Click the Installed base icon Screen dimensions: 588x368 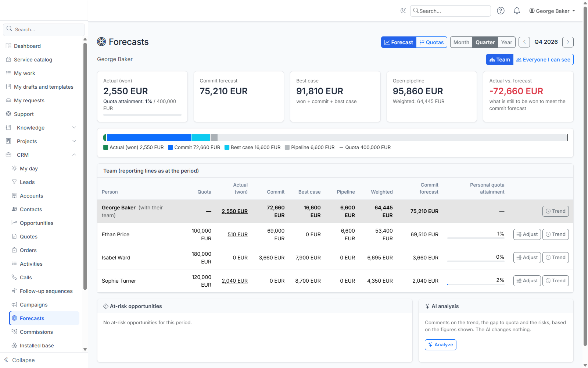tap(14, 345)
